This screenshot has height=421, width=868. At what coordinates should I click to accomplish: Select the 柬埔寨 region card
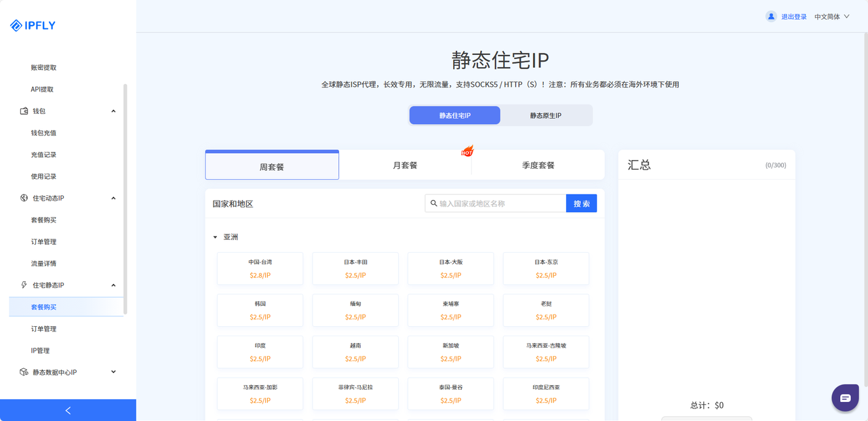451,310
